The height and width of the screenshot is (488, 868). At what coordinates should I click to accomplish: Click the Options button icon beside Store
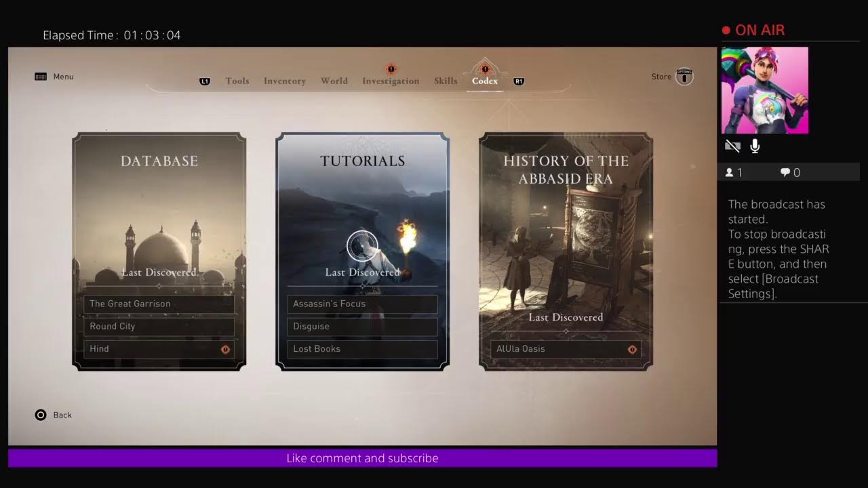[x=684, y=76]
